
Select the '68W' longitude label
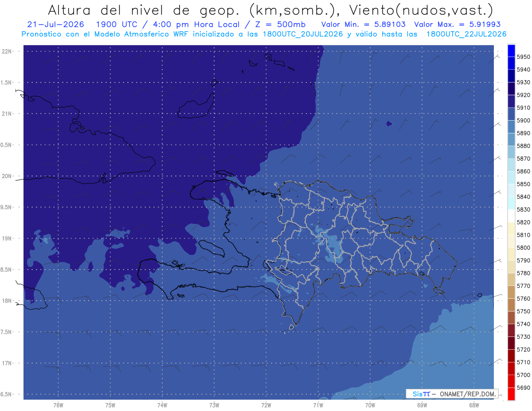pos(474,406)
